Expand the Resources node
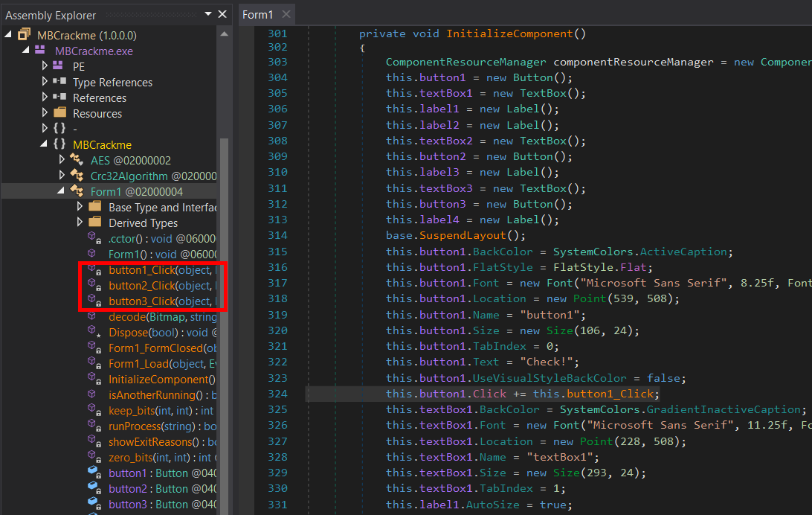 click(x=45, y=112)
